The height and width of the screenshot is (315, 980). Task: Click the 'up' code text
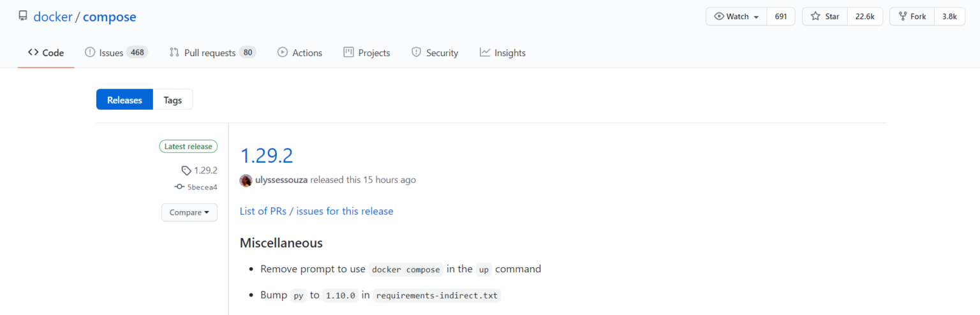click(x=484, y=269)
